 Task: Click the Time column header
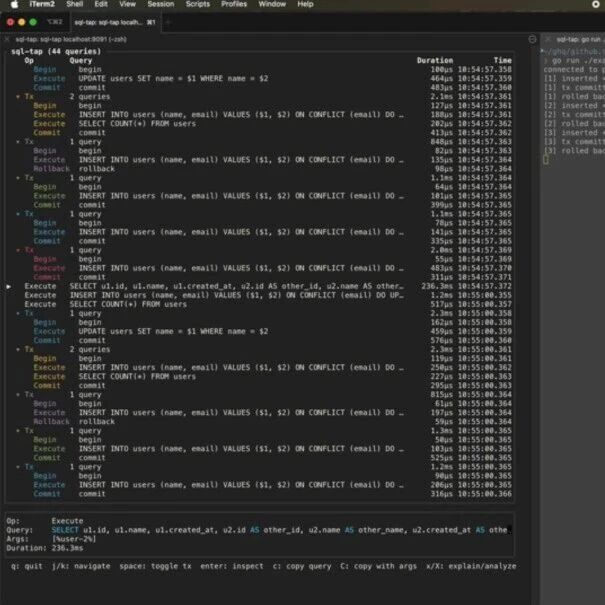(503, 61)
